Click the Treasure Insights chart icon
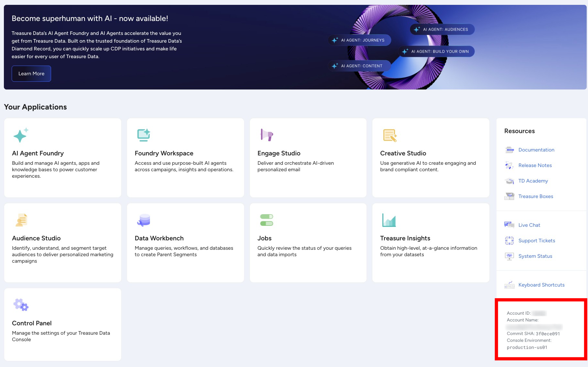This screenshot has width=588, height=367. (x=389, y=220)
